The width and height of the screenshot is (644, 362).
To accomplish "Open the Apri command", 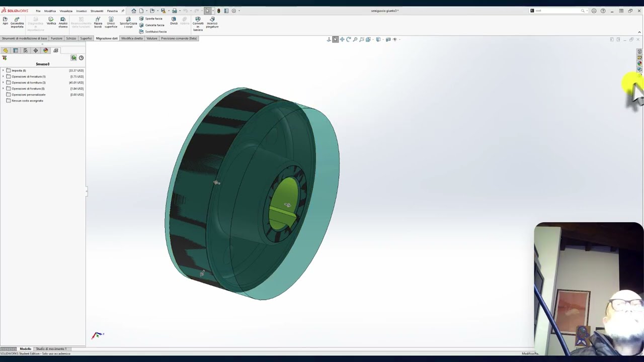I will coord(5,21).
